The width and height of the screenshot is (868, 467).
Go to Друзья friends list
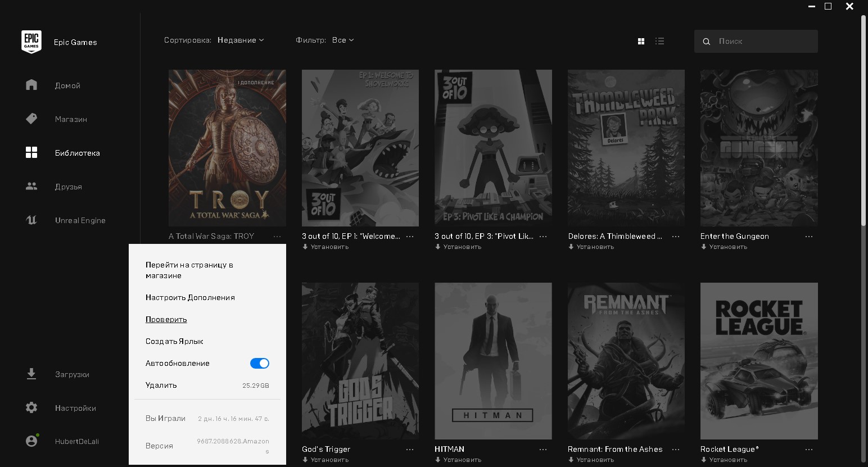pyautogui.click(x=69, y=187)
